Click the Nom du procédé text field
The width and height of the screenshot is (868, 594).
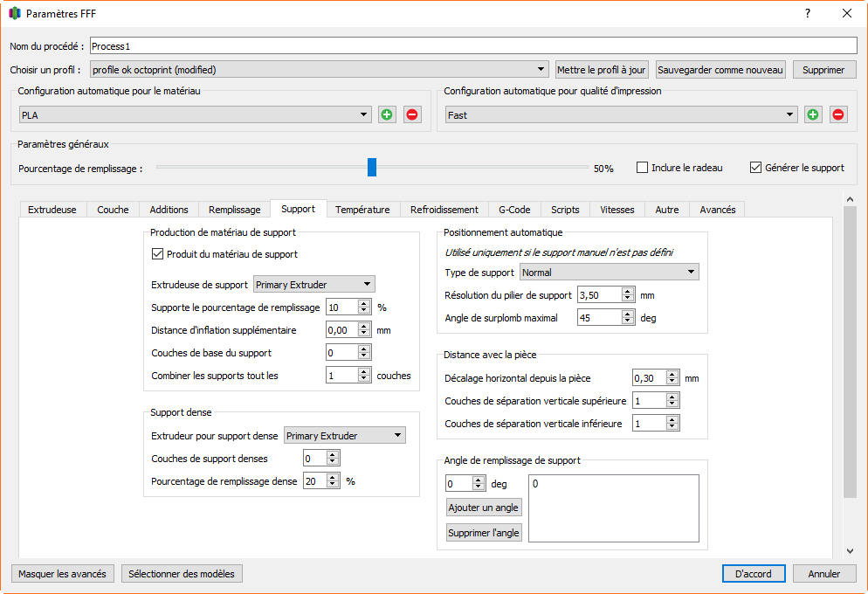[473, 45]
